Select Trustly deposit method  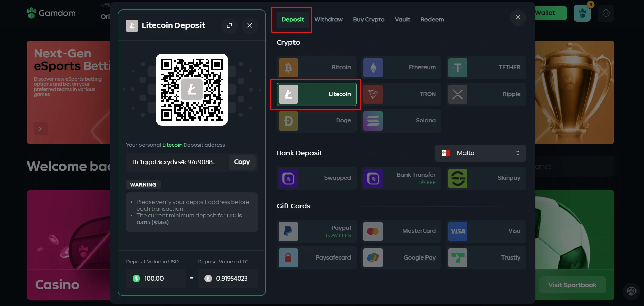[x=486, y=258]
